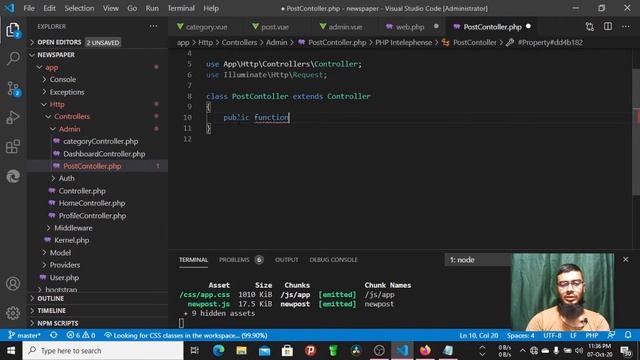
Task: Launch Microsoft Edge from taskbar
Action: pos(218,351)
